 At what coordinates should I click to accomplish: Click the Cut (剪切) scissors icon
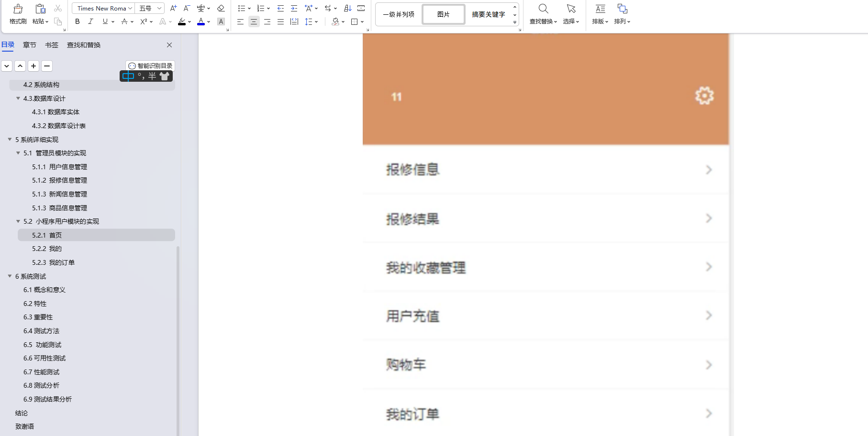(57, 8)
